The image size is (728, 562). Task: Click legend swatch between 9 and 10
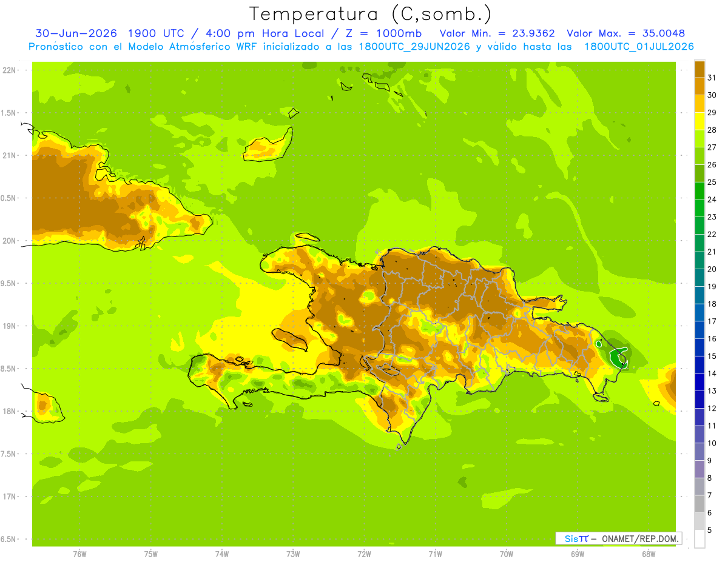tap(699, 452)
